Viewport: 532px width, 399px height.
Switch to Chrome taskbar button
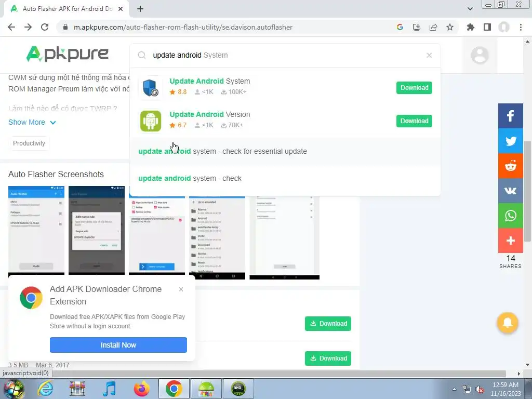click(174, 389)
